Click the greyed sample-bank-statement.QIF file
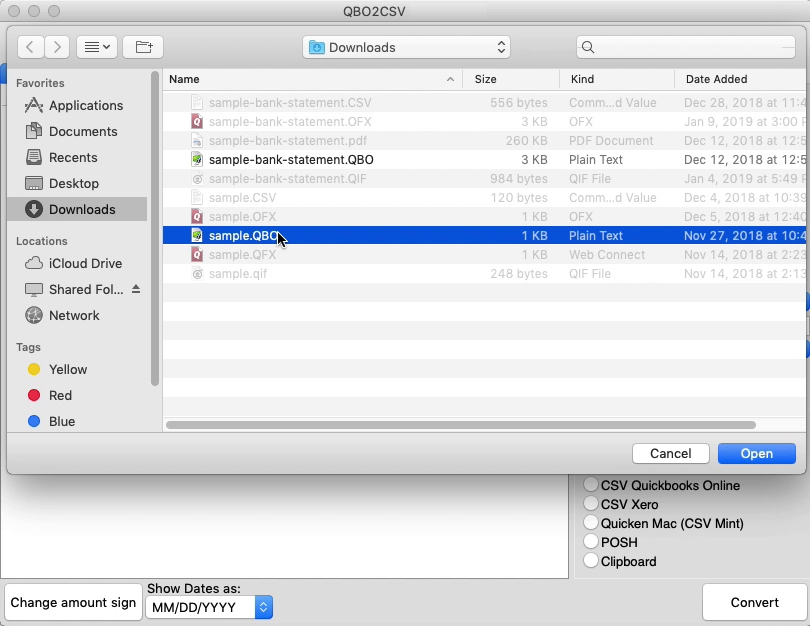The height and width of the screenshot is (626, 810). tap(484, 179)
